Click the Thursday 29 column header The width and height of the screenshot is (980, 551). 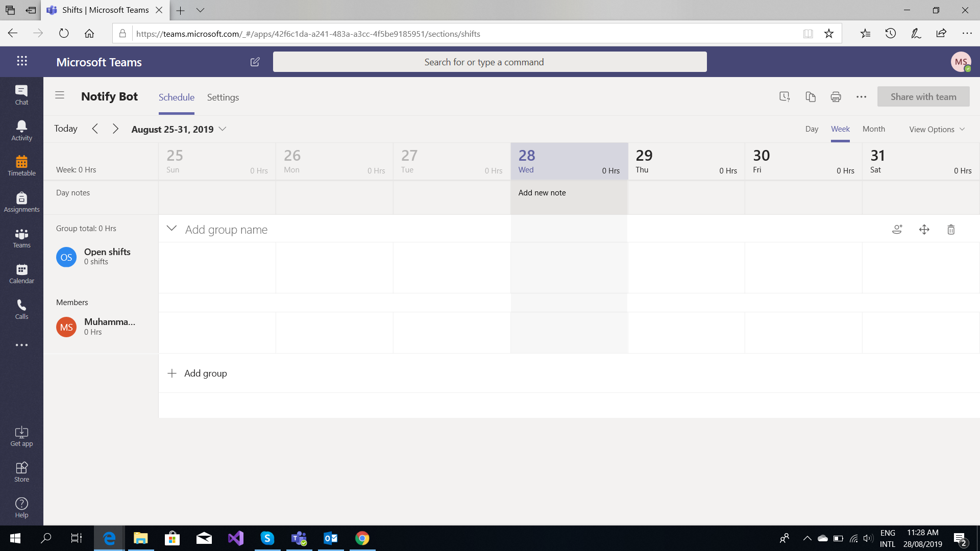[686, 161]
